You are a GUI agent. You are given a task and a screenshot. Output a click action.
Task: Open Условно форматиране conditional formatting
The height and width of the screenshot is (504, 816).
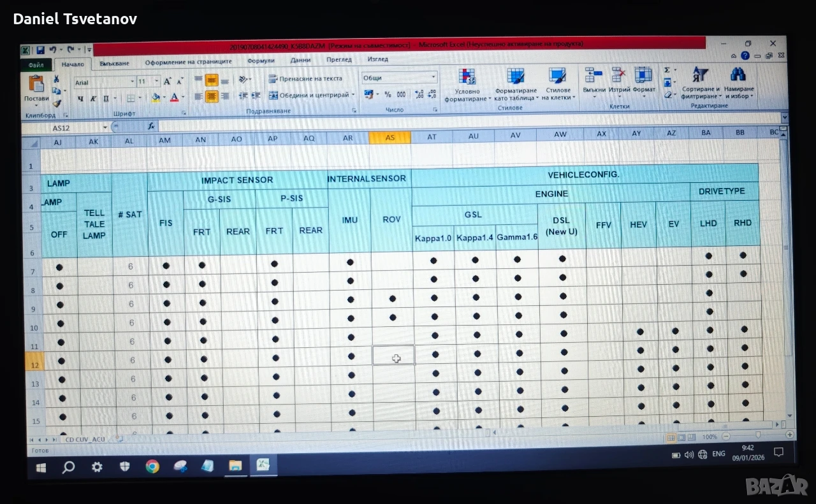point(467,85)
